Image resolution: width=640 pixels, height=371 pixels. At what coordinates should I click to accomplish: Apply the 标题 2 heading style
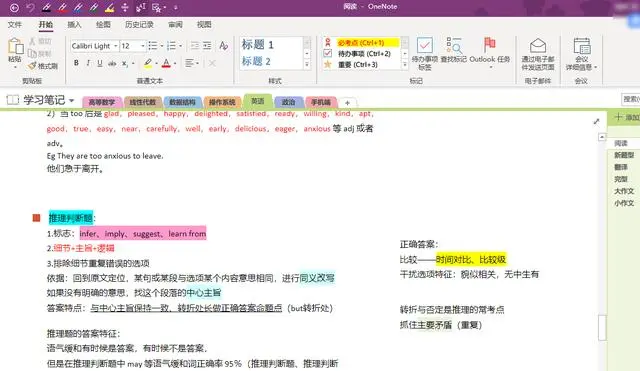[256, 61]
